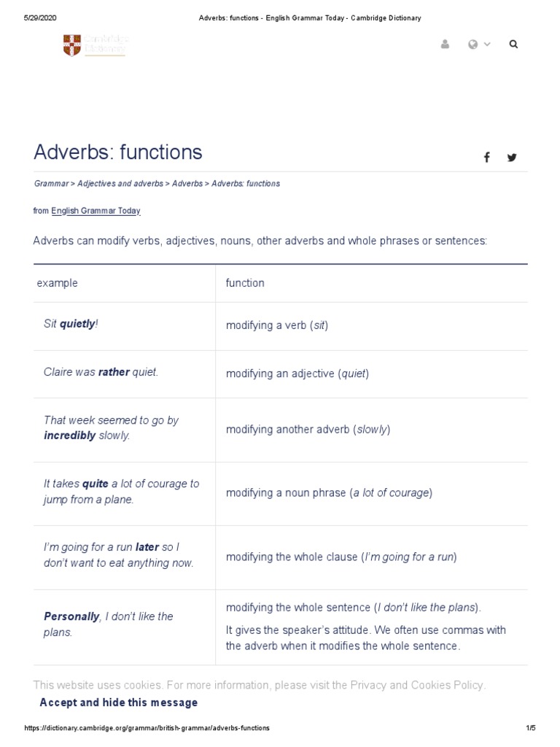The height and width of the screenshot is (747, 560).
Task: Click the globe language icon
Action: click(473, 44)
